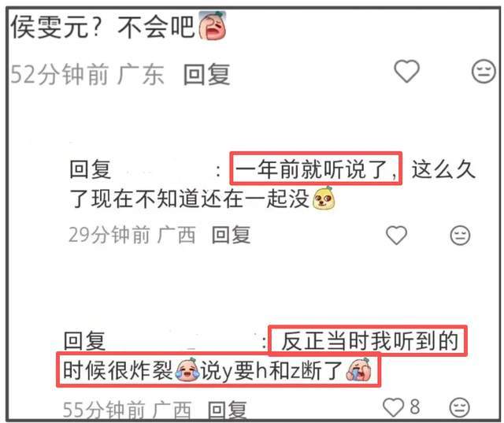The height and width of the screenshot is (423, 504).
Task: Click the laughing-crying emoji after 很炸裂
Action: point(187,369)
